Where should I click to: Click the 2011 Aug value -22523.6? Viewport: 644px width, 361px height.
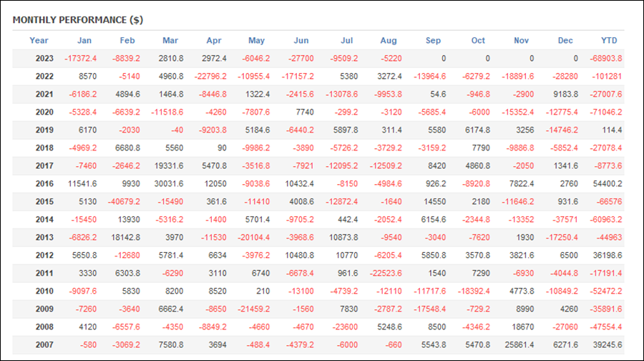tap(386, 273)
